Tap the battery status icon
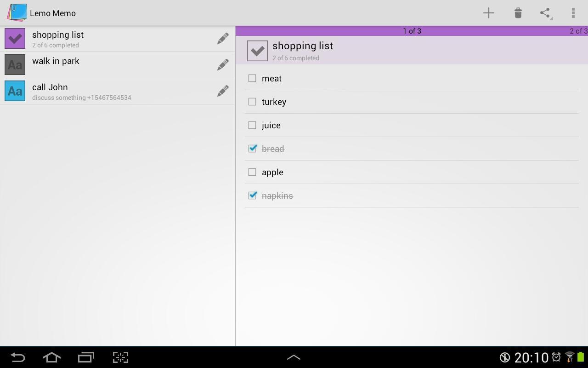This screenshot has height=368, width=588. 581,357
